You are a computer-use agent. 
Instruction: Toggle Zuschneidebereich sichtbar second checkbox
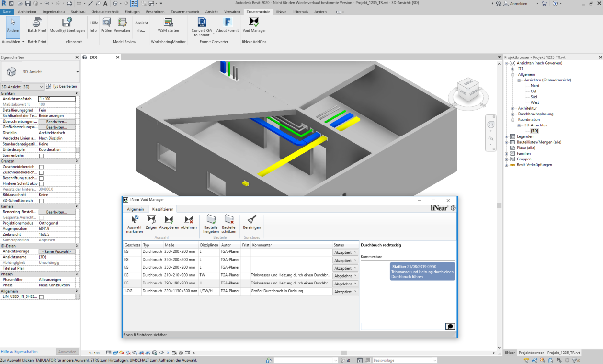click(41, 172)
